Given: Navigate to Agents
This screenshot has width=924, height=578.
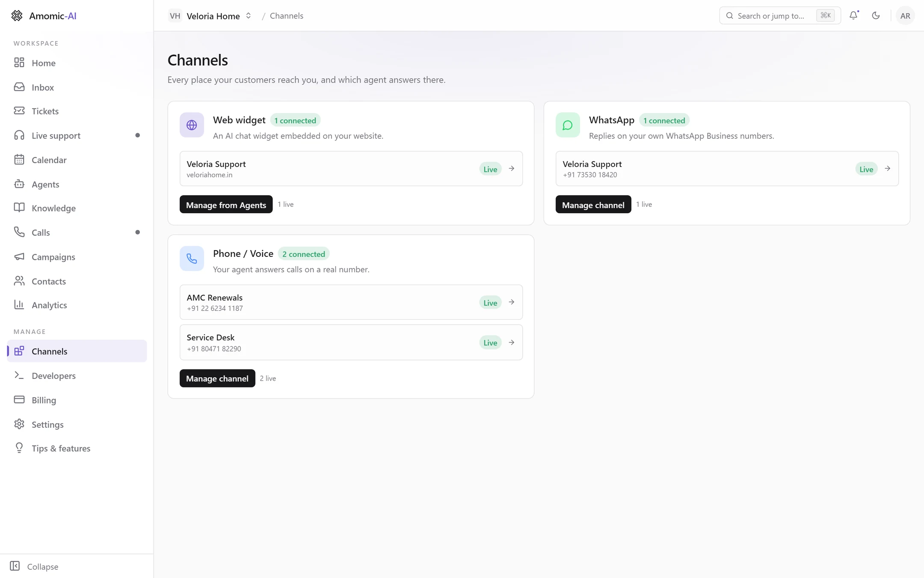Looking at the screenshot, I should [x=77, y=185].
